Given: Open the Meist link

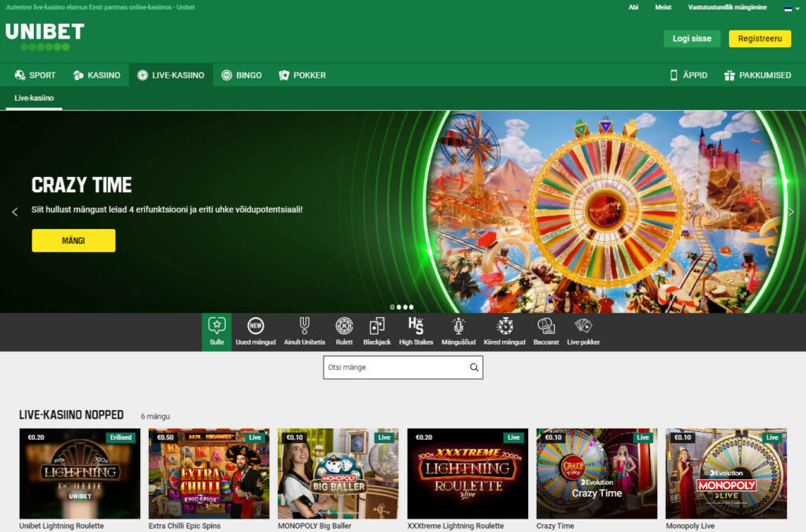Looking at the screenshot, I should (663, 7).
